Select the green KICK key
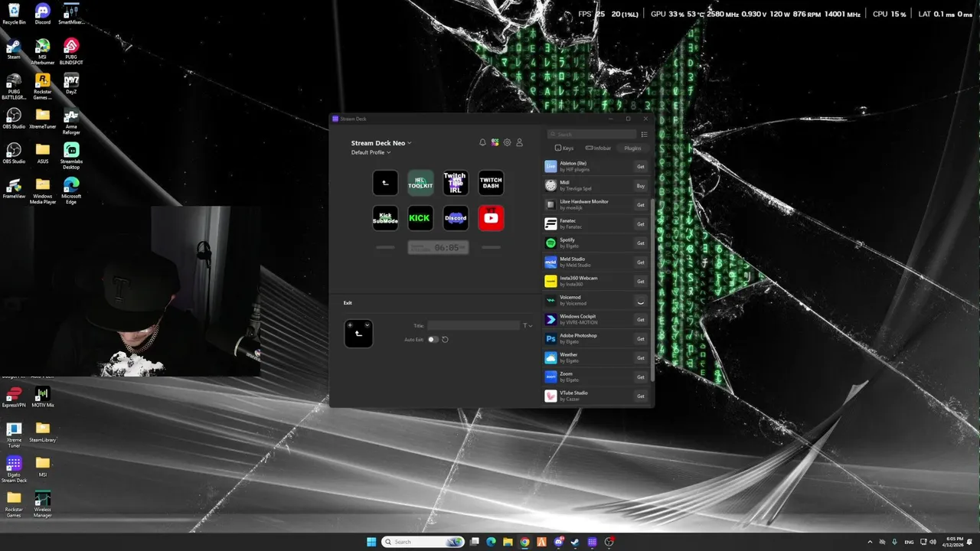 [420, 218]
